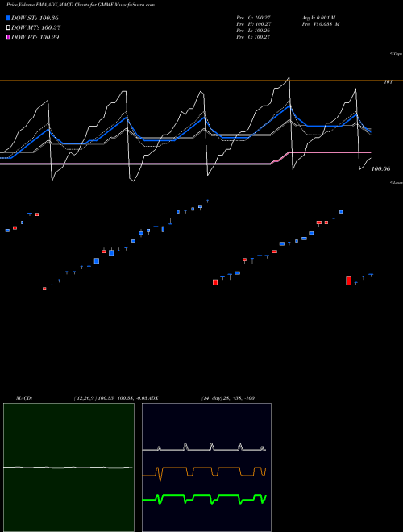Click the 'Pre O: 100.27' value
This screenshot has height=532, width=403.
[x=253, y=18]
